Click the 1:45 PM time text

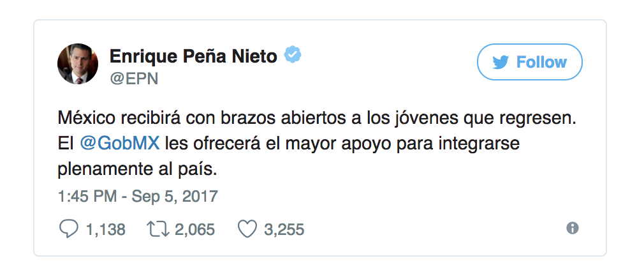(87, 196)
